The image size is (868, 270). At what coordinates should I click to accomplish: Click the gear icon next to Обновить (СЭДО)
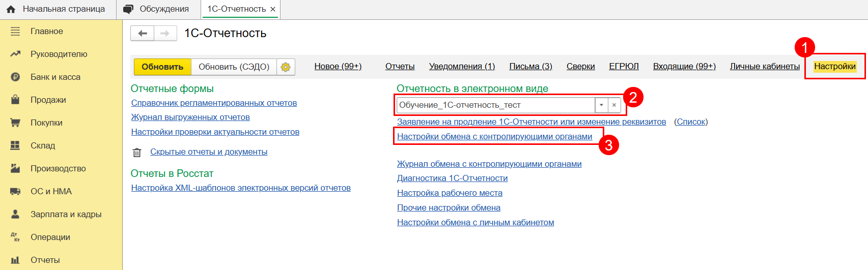coord(286,67)
